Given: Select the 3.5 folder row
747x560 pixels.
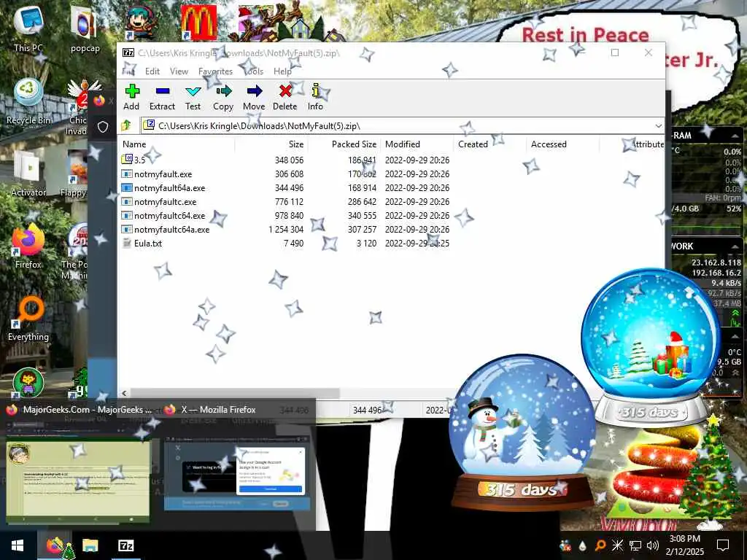Looking at the screenshot, I should click(286, 160).
